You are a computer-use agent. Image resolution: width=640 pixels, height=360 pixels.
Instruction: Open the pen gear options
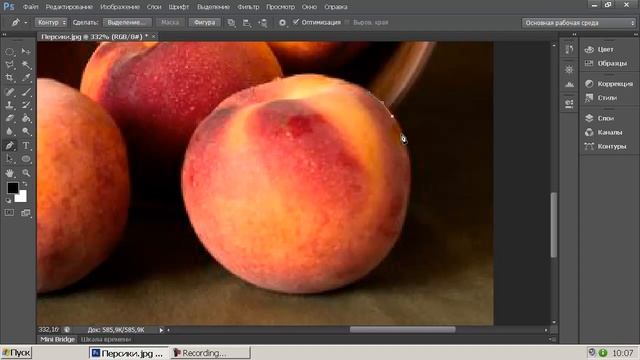coord(282,23)
